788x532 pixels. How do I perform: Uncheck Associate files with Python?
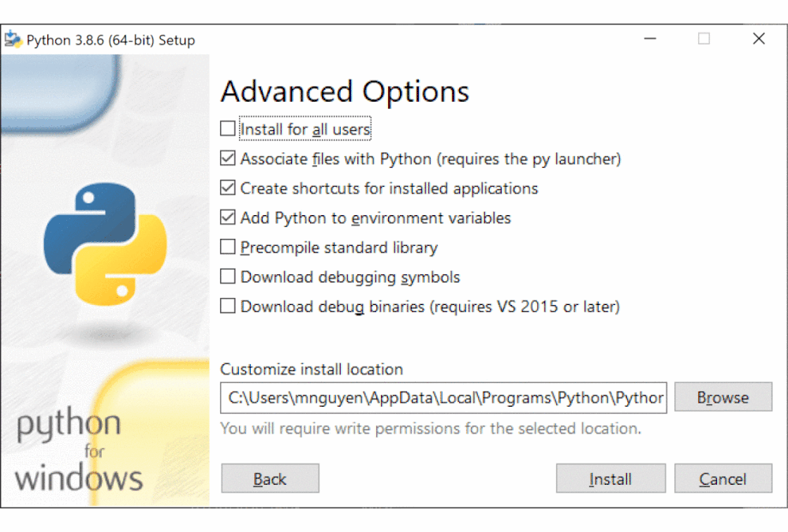[228, 158]
